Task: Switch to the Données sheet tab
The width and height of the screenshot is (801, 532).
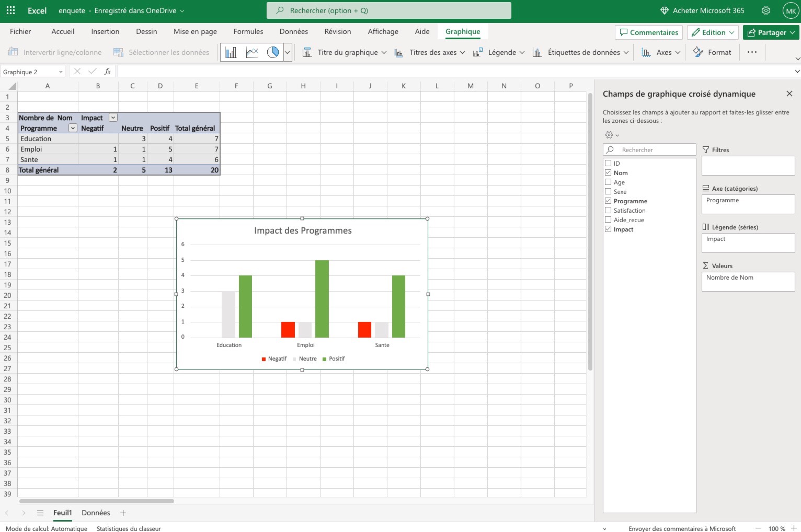Action: [96, 513]
